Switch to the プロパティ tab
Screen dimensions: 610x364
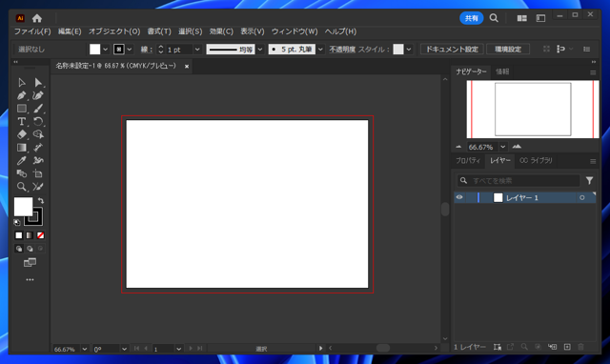468,161
